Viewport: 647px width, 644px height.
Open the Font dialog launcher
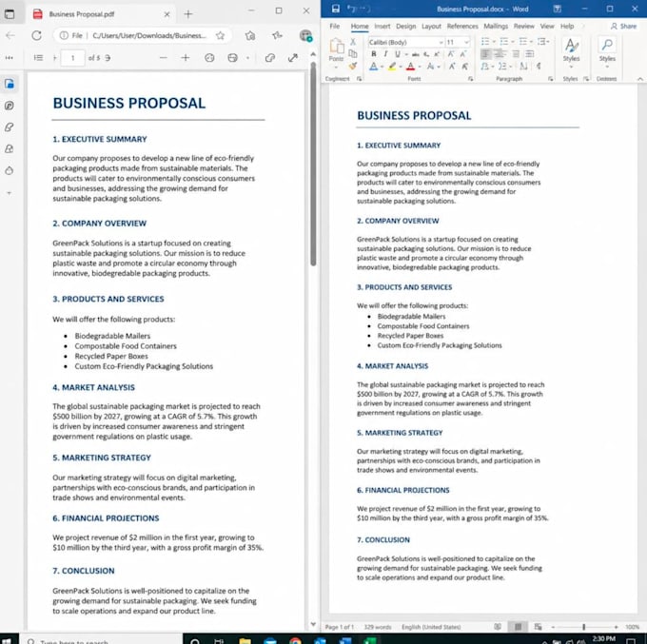tap(470, 79)
